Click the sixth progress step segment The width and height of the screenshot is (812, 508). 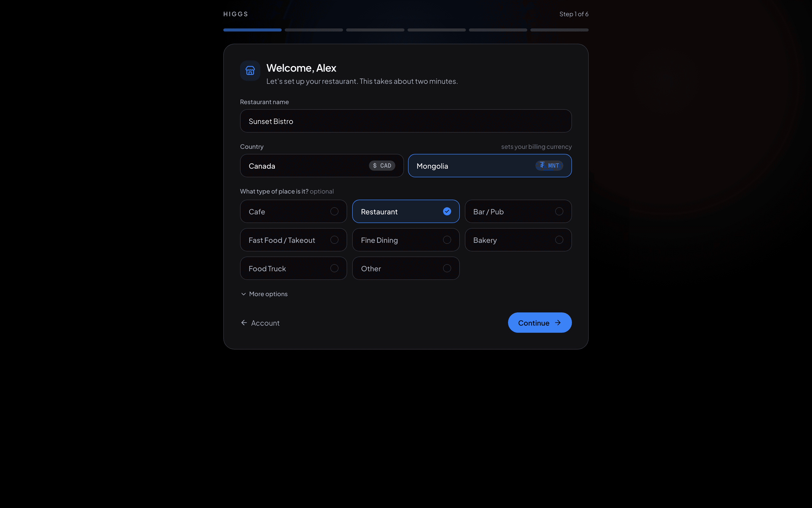(559, 30)
